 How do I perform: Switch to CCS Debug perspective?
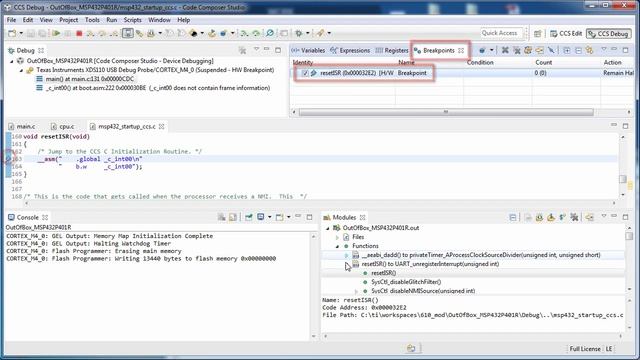tap(609, 33)
